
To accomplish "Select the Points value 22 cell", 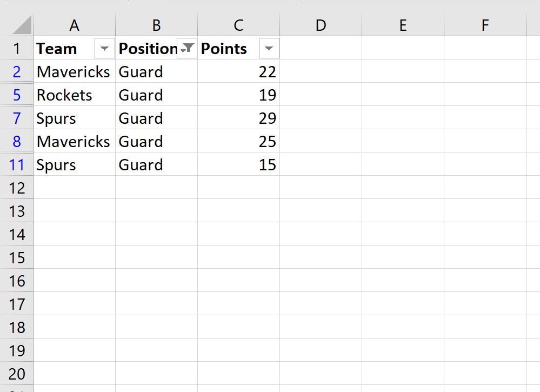I will pos(238,72).
